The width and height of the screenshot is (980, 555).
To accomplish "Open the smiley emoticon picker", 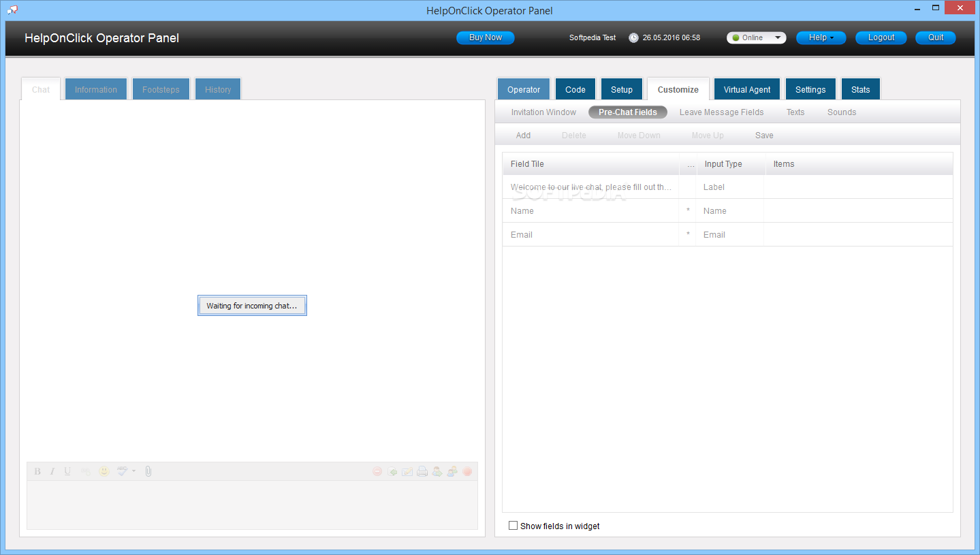I will [104, 471].
